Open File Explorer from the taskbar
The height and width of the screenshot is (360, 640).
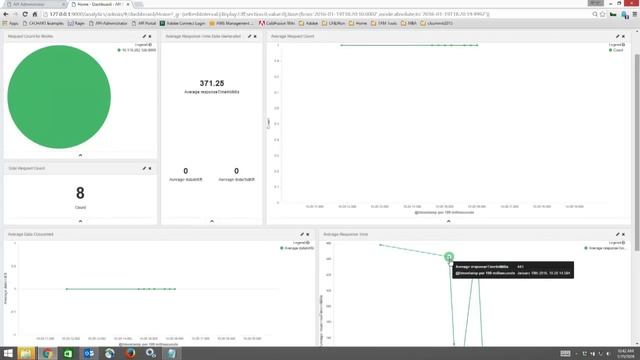[26, 353]
